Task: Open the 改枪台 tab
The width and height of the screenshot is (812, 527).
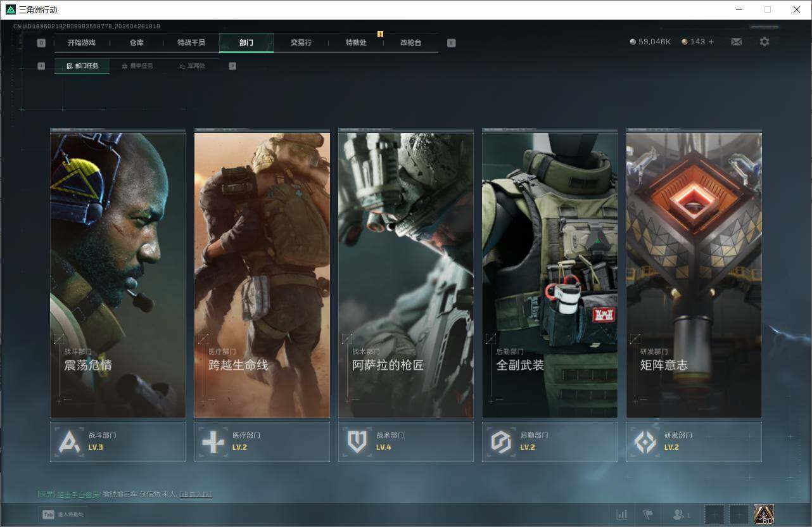Action: click(x=410, y=42)
